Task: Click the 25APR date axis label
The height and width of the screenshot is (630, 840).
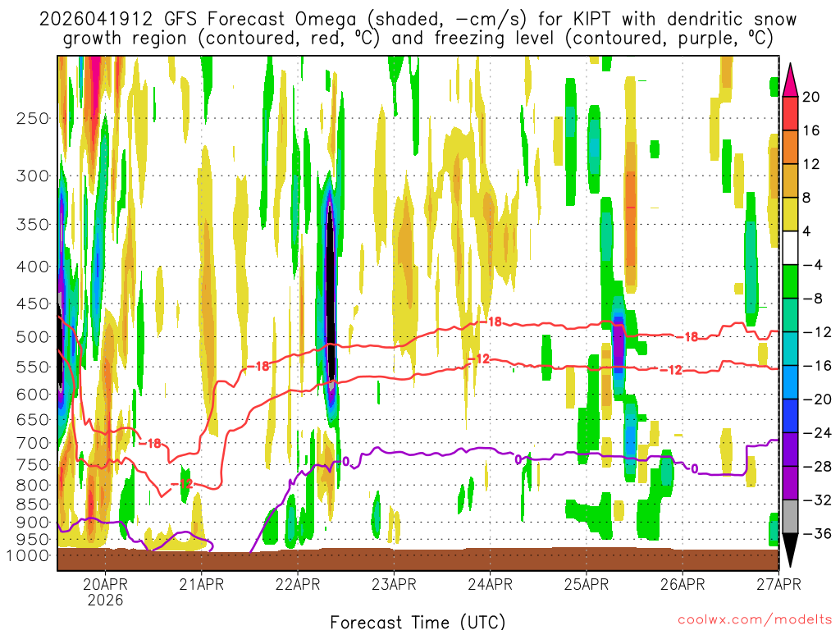Action: 586,584
